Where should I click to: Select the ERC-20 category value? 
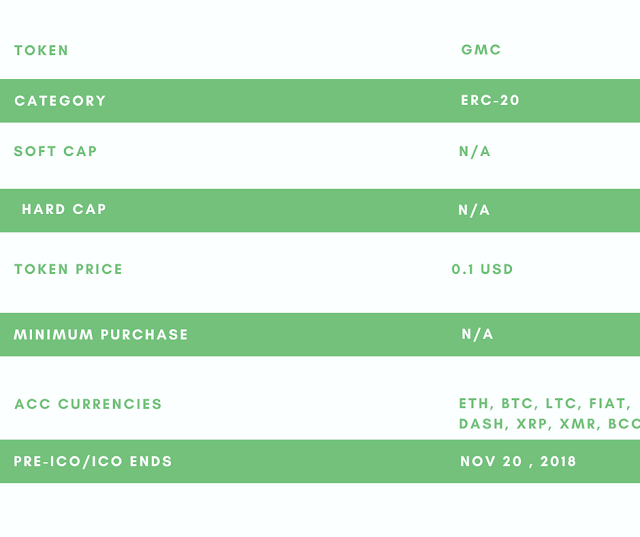coord(490,101)
